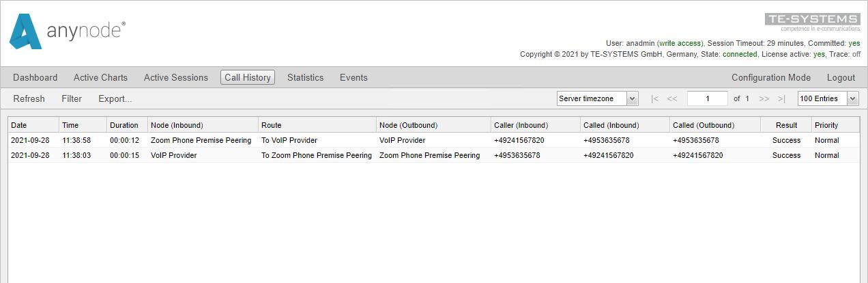This screenshot has height=283, width=868.
Task: Jump to last page of results
Action: pyautogui.click(x=781, y=99)
